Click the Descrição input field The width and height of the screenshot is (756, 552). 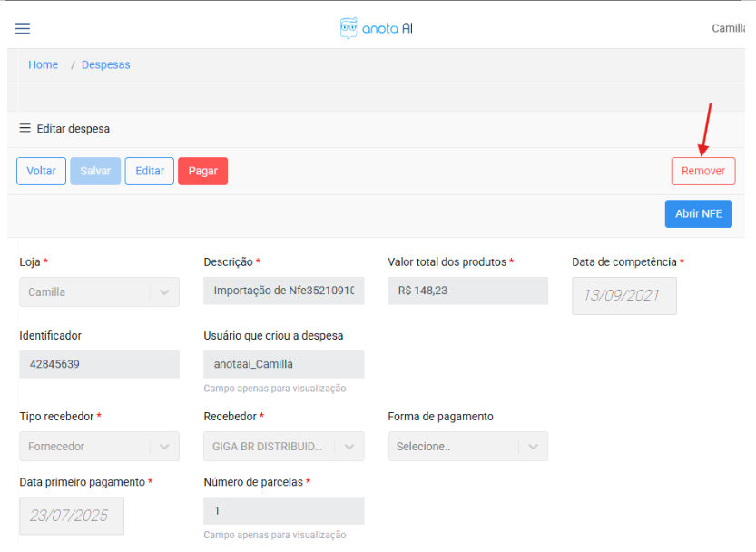pyautogui.click(x=283, y=291)
